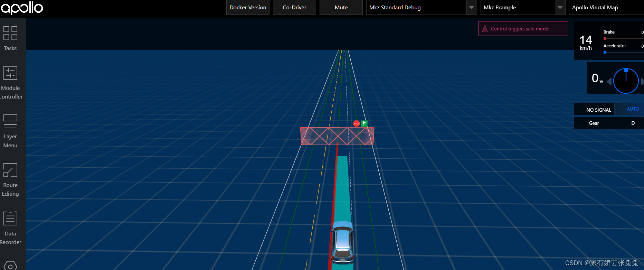The image size is (644, 270).
Task: Click the green destination flag marker
Action: pyautogui.click(x=364, y=123)
